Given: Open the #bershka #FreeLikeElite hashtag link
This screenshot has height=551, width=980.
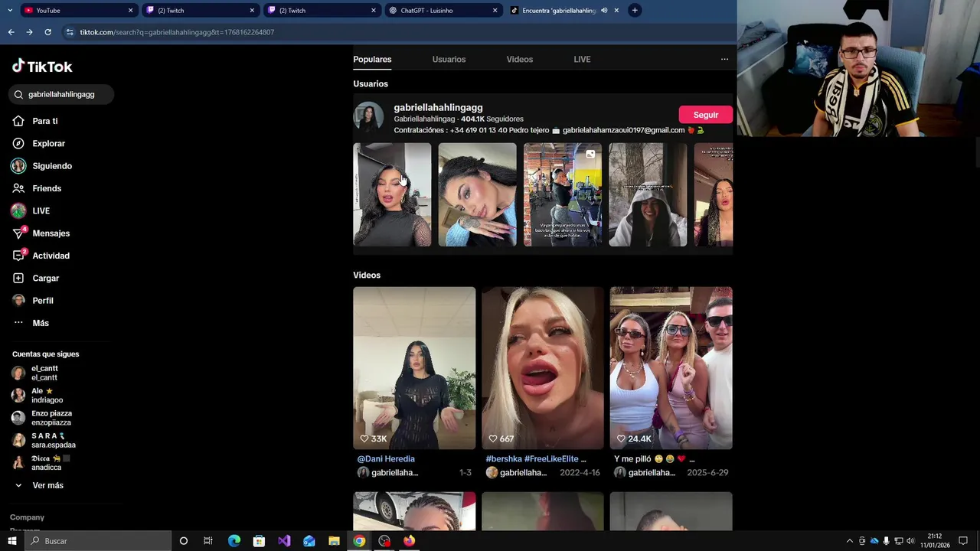Looking at the screenshot, I should (536, 458).
